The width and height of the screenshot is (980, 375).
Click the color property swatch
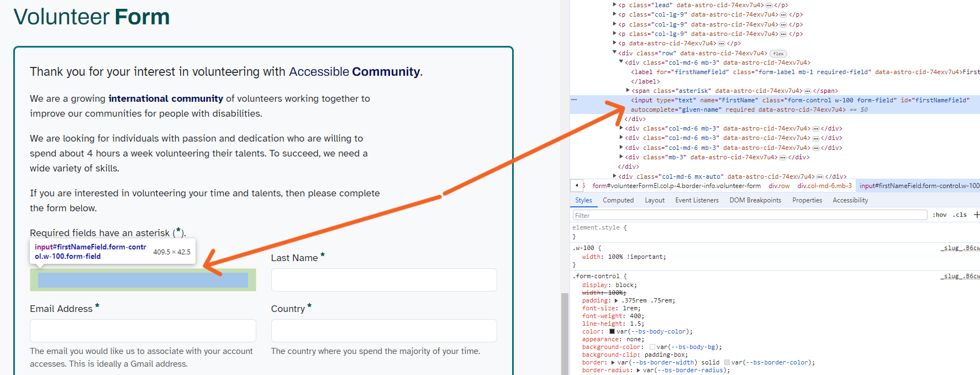[612, 331]
